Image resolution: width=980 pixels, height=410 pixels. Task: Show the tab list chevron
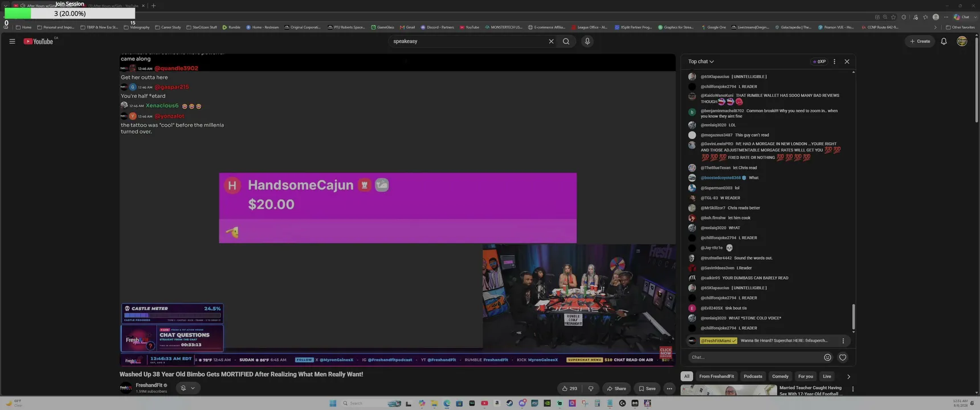click(x=6, y=6)
